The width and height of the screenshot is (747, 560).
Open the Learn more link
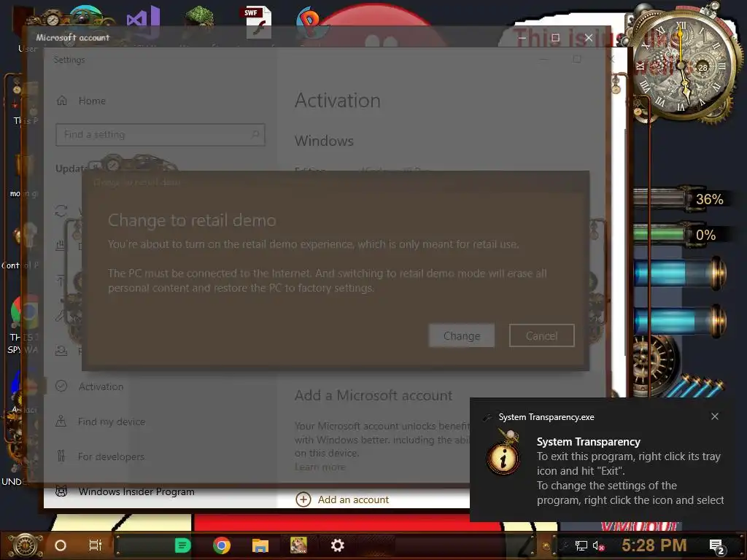(320, 467)
